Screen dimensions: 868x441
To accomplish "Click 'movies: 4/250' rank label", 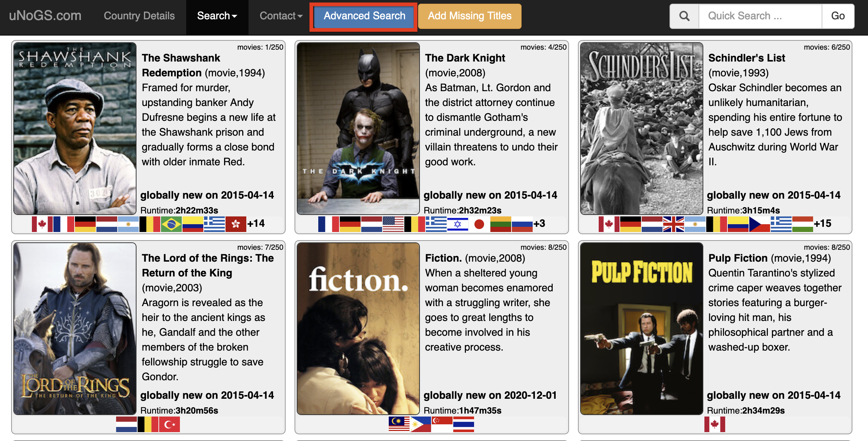I will coord(543,47).
